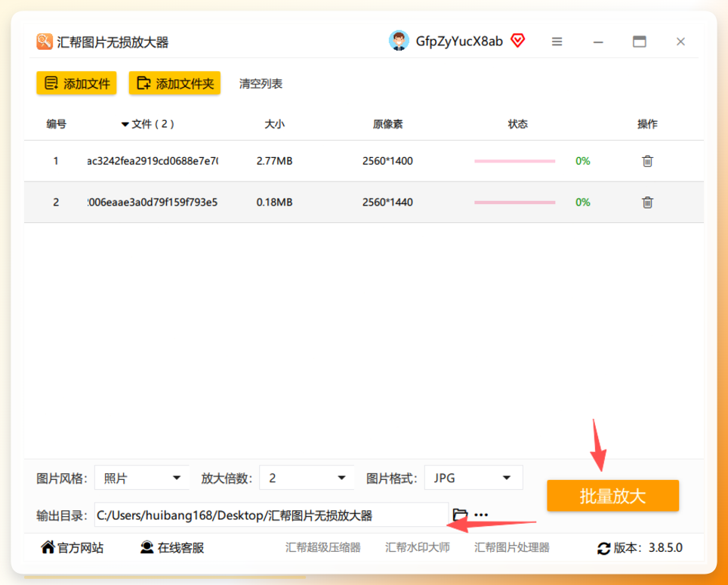Screen dimensions: 728x585
Task: Open the 汇帮图片处理器 link
Action: (512, 547)
